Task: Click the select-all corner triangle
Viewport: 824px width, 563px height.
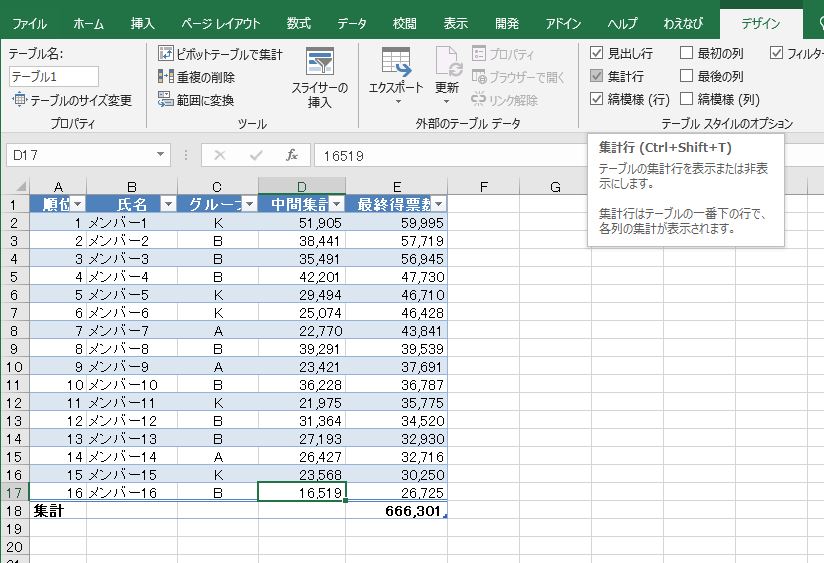Action: click(21, 187)
